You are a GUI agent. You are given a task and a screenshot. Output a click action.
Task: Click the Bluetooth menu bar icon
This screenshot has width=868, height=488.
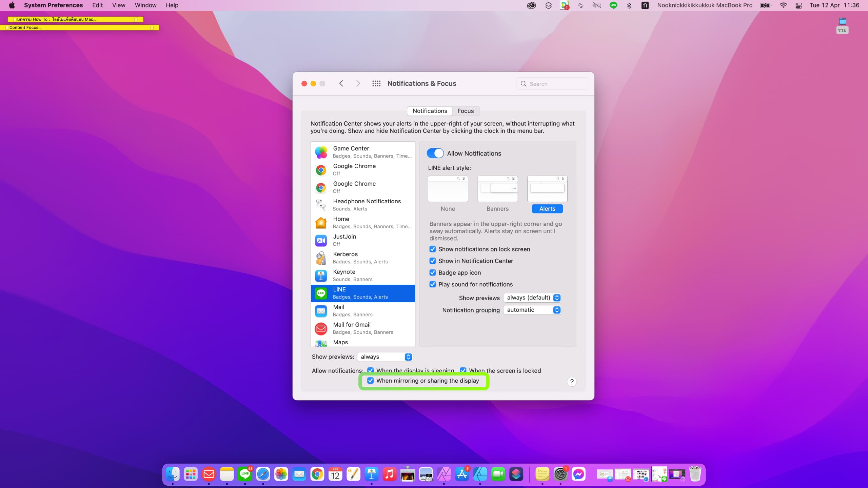click(x=629, y=5)
